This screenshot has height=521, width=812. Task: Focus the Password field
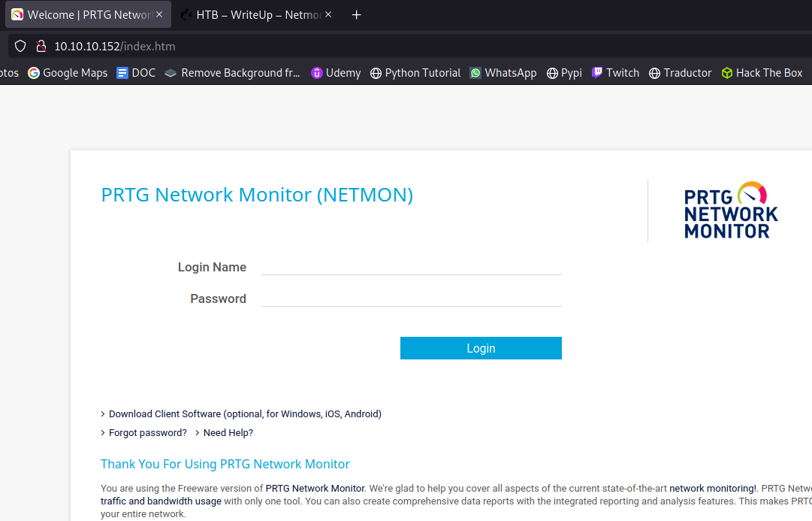pos(411,298)
